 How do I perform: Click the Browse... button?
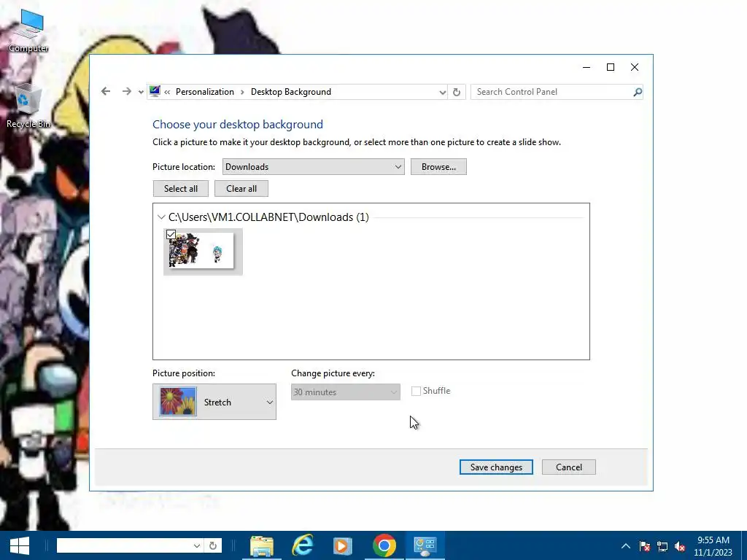[438, 167]
